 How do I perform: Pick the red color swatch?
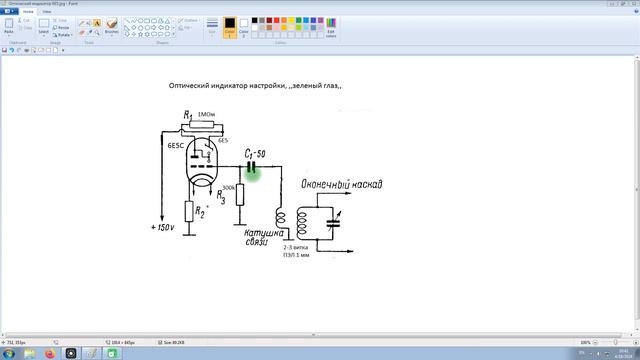276,20
